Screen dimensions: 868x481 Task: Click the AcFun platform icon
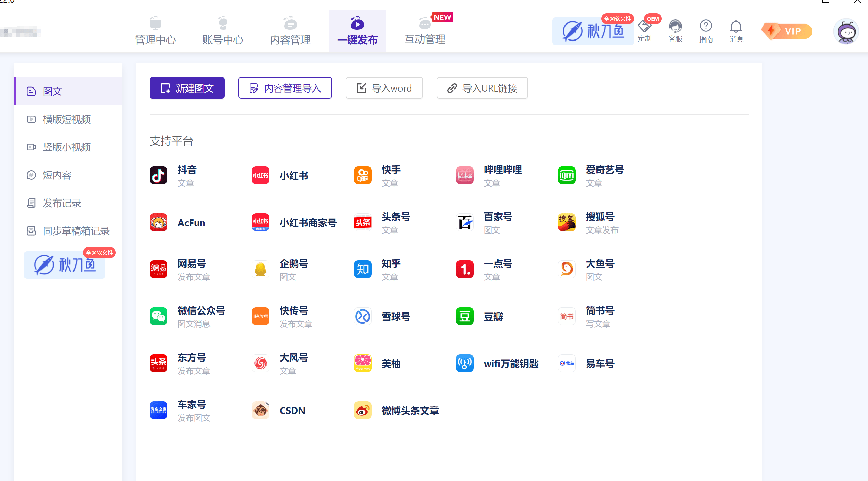click(x=159, y=223)
